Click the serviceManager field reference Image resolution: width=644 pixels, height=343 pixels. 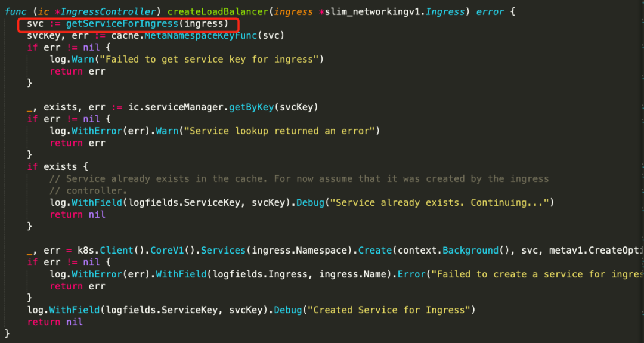(184, 107)
